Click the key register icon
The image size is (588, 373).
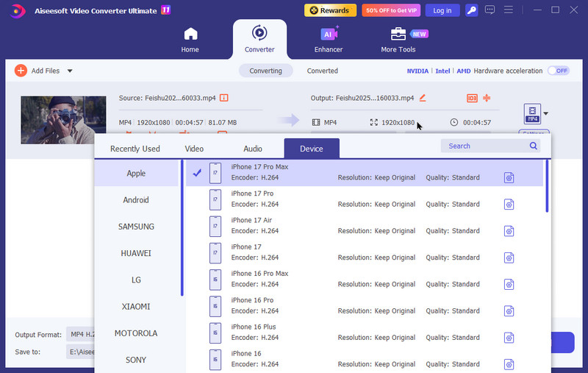(472, 10)
